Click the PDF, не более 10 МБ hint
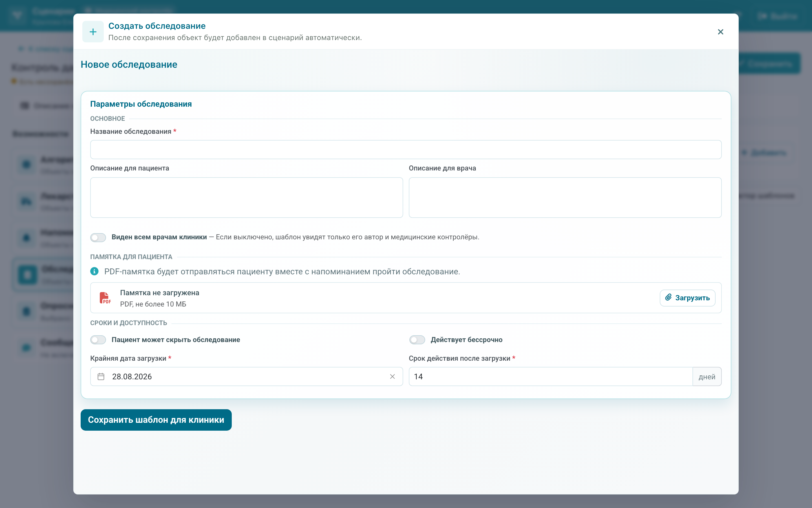The image size is (812, 508). (153, 305)
